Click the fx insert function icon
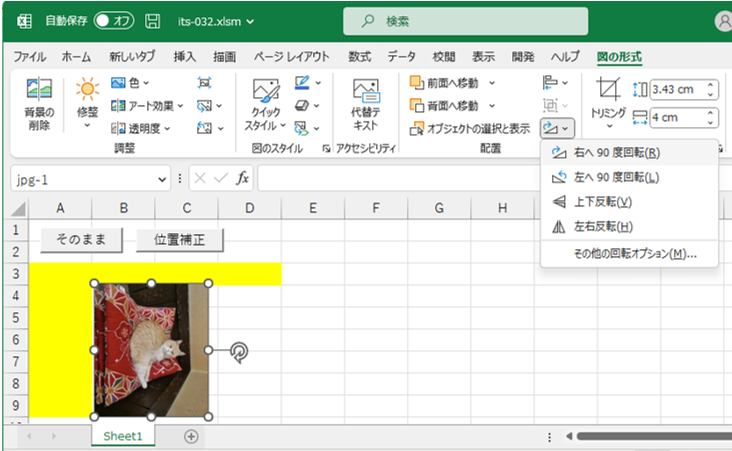 (x=242, y=179)
